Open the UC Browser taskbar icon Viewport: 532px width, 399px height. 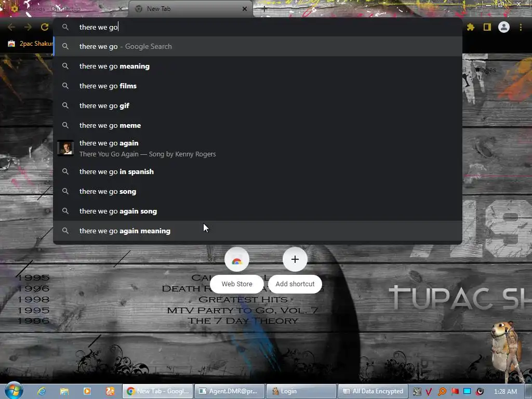pos(110,391)
